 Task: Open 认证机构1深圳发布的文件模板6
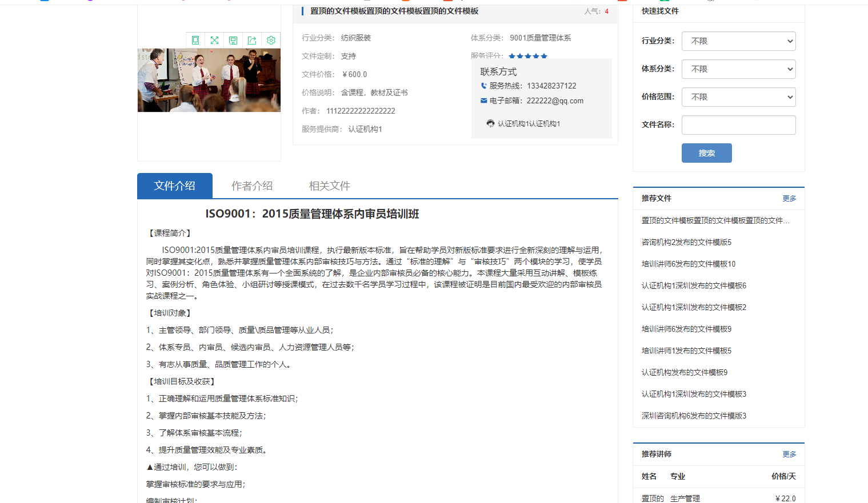[694, 285]
